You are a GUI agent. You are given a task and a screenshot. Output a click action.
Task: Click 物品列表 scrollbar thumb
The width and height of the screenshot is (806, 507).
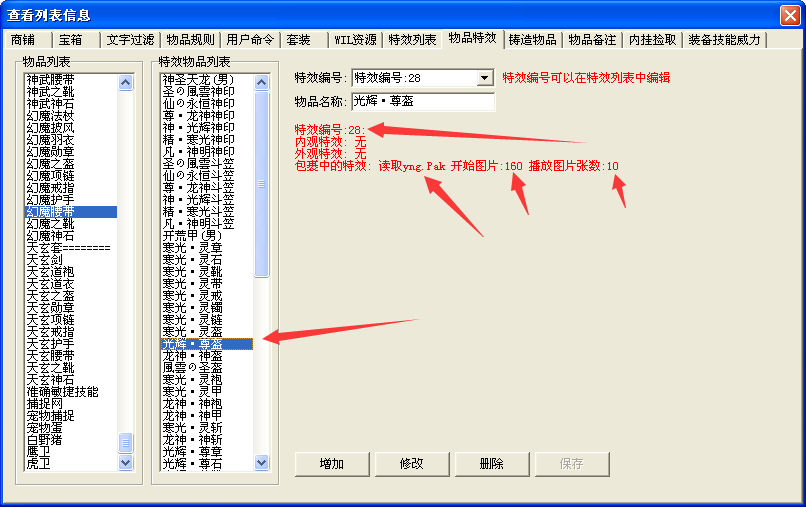pyautogui.click(x=125, y=442)
